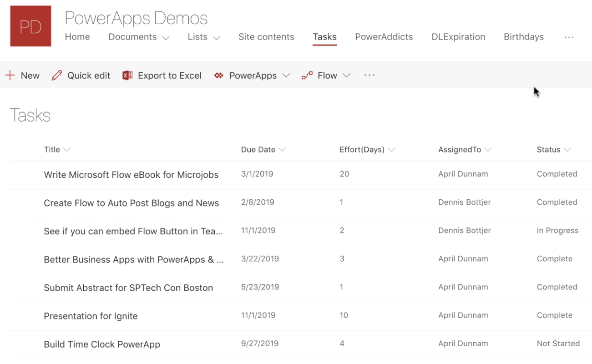Viewport: 592px width, 364px height.
Task: Click the Tasks list heading
Action: point(30,115)
